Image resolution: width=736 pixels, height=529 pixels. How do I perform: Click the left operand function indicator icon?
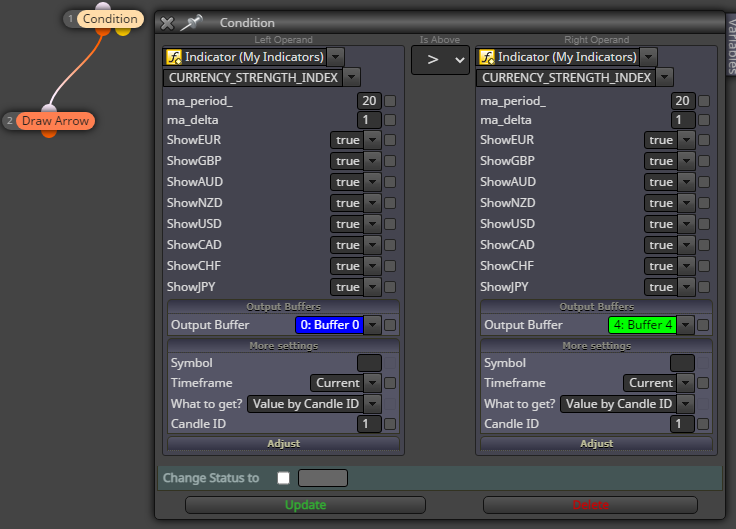point(174,57)
